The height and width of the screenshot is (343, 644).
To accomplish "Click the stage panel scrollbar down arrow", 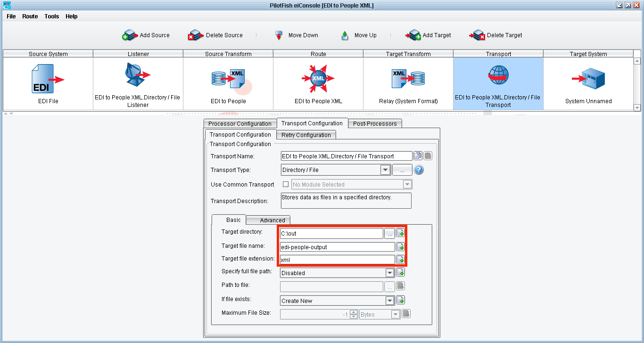I will [x=637, y=107].
